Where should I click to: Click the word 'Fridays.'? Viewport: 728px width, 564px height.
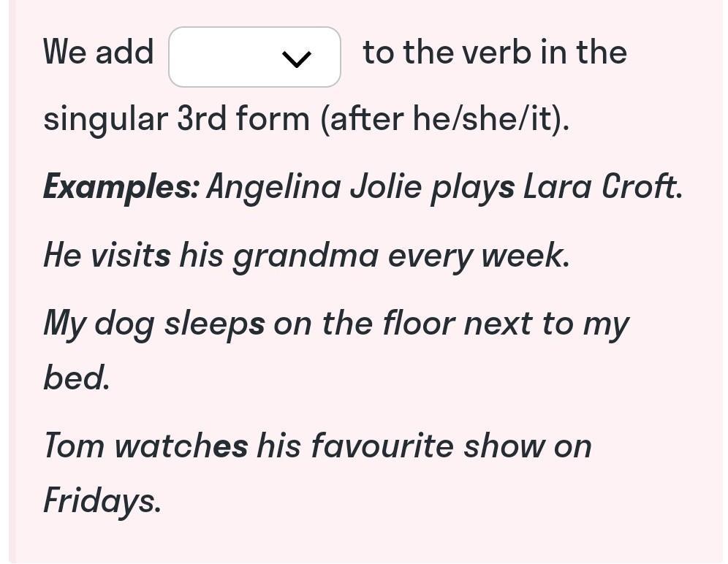click(102, 501)
